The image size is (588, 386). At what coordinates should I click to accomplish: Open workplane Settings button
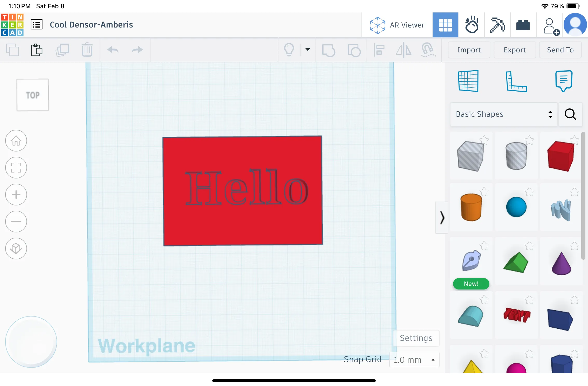click(x=416, y=338)
